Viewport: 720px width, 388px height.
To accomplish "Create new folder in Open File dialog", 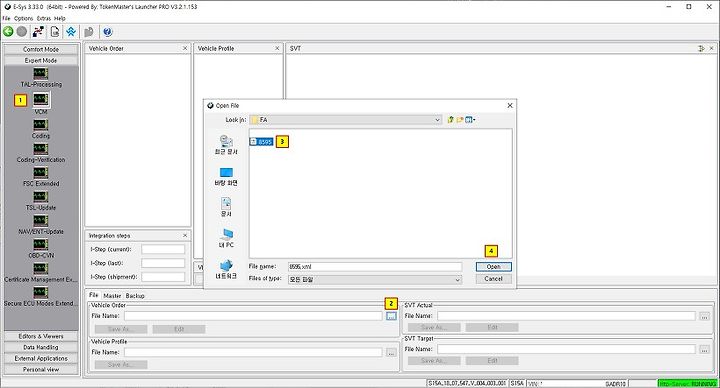I will click(460, 119).
